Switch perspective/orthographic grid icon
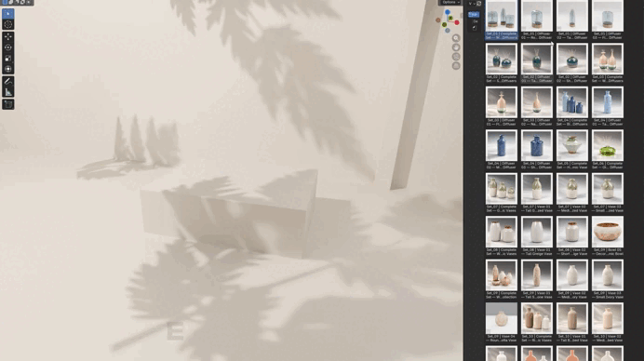 pyautogui.click(x=456, y=65)
